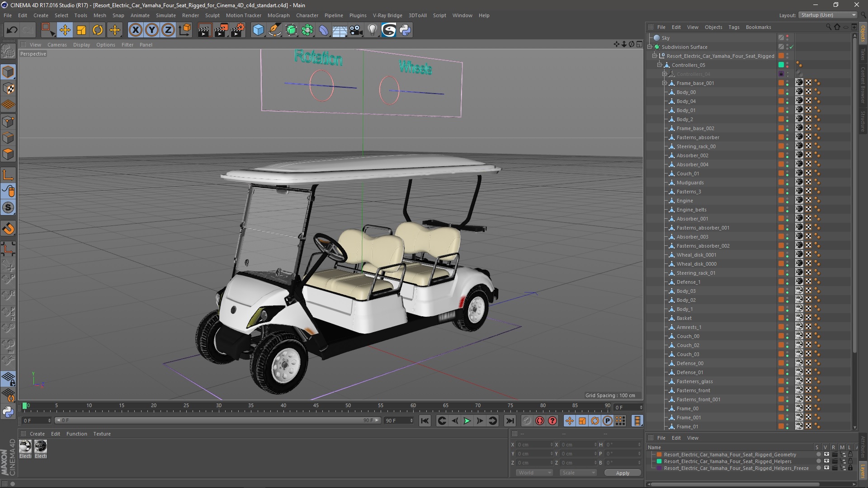The height and width of the screenshot is (488, 868).
Task: Switch to Points mode
Action: 8,122
